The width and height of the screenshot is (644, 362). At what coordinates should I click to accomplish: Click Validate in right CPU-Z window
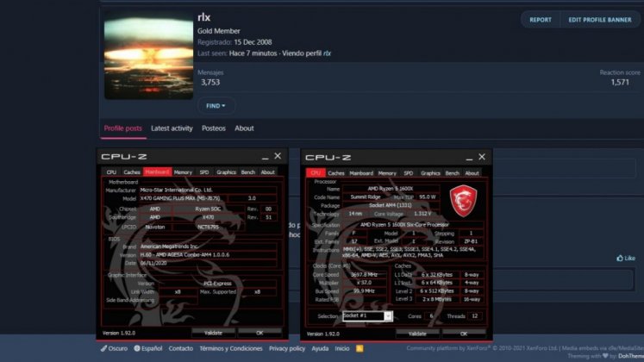point(417,334)
